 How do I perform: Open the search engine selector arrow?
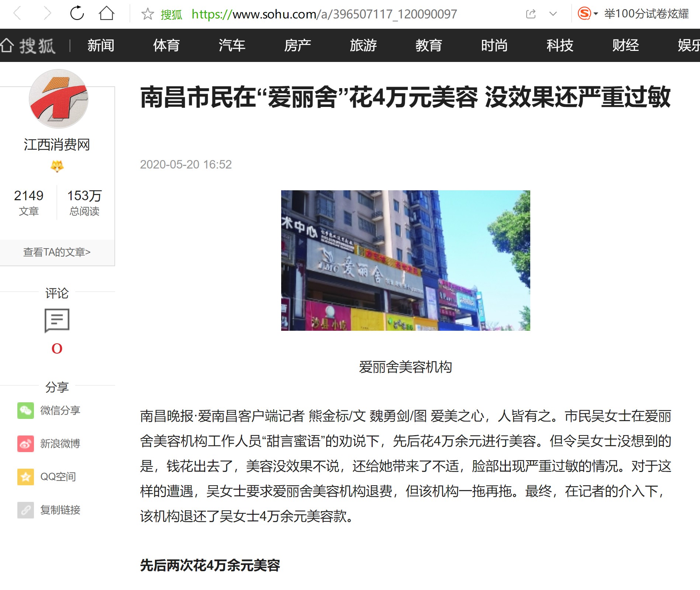click(x=596, y=14)
